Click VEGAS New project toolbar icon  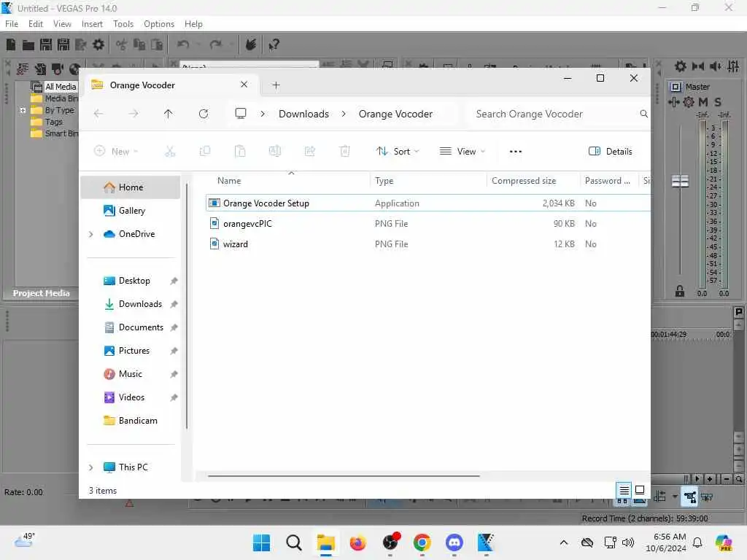tap(11, 44)
